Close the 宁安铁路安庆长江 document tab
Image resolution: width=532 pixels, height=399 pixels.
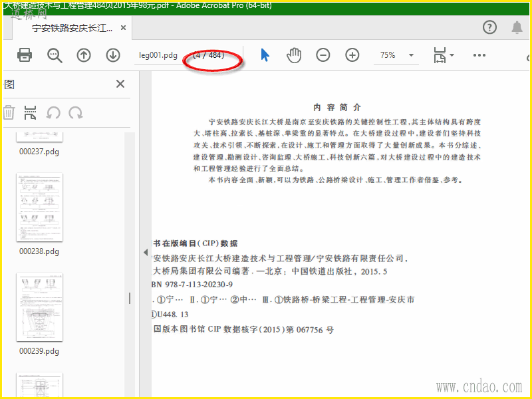click(x=124, y=28)
